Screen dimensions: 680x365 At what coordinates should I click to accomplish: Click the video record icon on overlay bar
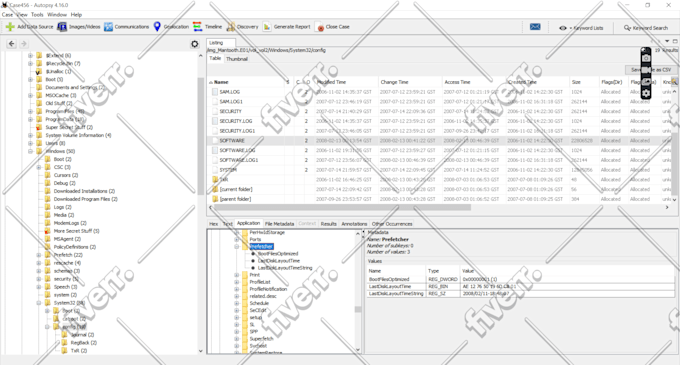tap(646, 70)
